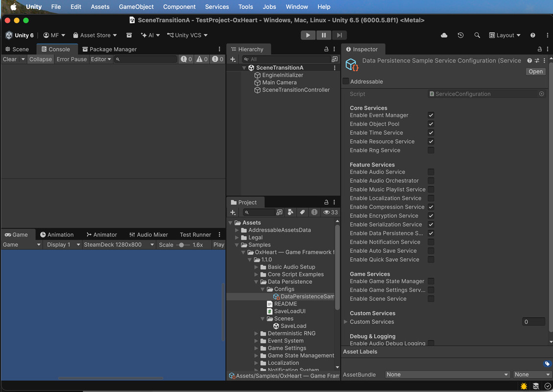Click the Hierarchy plus create icon
This screenshot has width=553, height=392.
233,59
